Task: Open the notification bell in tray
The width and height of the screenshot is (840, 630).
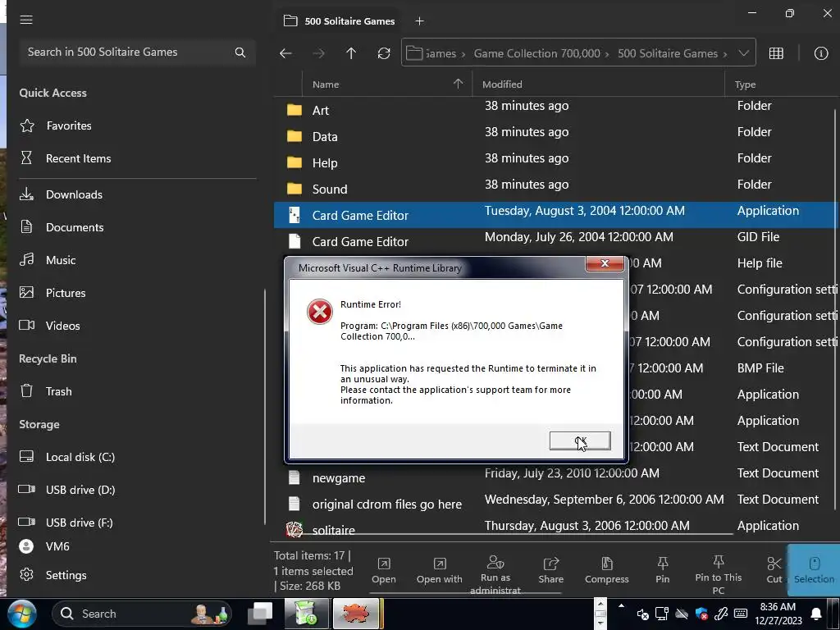Action: coord(816,614)
